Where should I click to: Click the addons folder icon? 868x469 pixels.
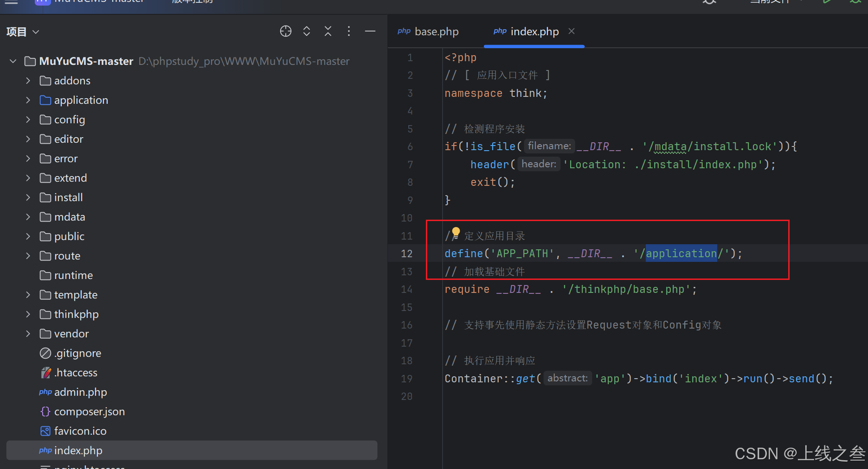click(x=45, y=81)
